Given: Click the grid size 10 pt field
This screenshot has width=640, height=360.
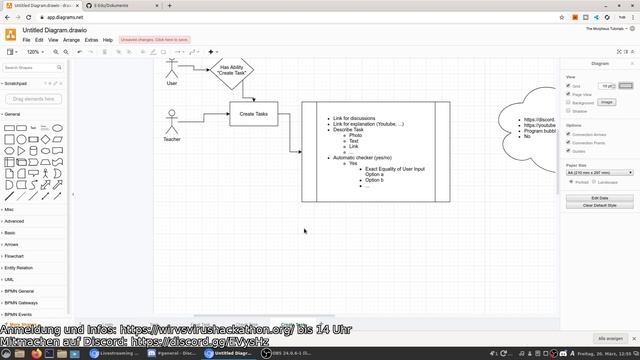Looking at the screenshot, I should (607, 86).
